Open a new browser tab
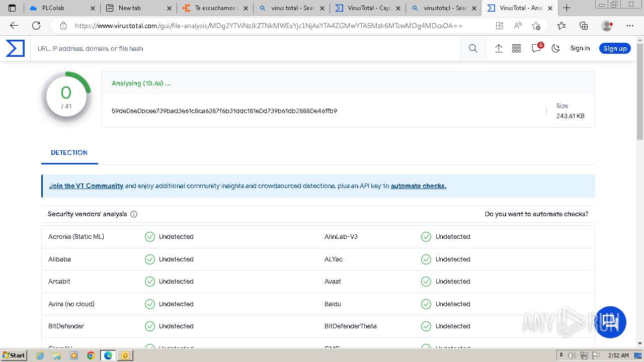Image resolution: width=644 pixels, height=362 pixels. pos(567,8)
